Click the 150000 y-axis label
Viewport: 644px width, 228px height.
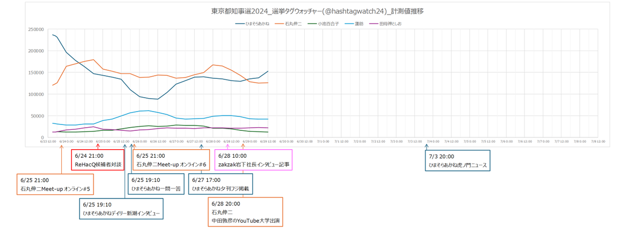tap(35, 72)
